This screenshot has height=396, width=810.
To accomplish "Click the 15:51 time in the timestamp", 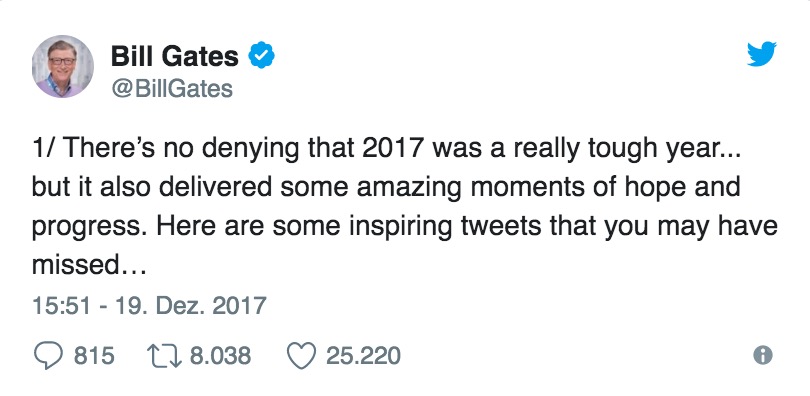I will point(61,305).
